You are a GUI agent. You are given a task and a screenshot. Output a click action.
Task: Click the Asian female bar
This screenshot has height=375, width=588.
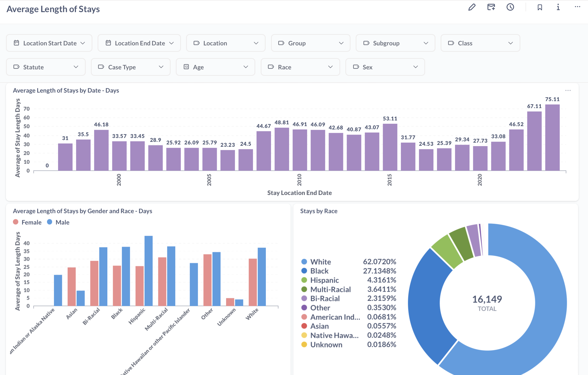71,287
